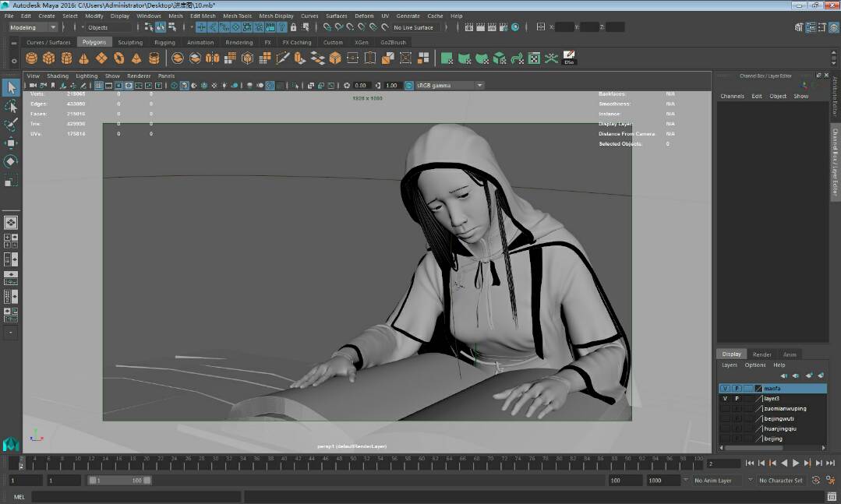Open the Script Editor icon

click(x=832, y=496)
